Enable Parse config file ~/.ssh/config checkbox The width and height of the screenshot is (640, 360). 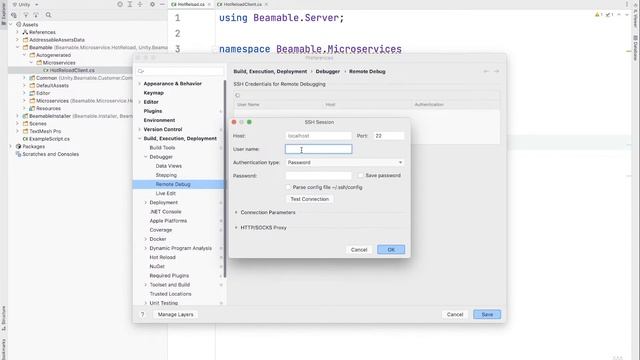click(288, 187)
